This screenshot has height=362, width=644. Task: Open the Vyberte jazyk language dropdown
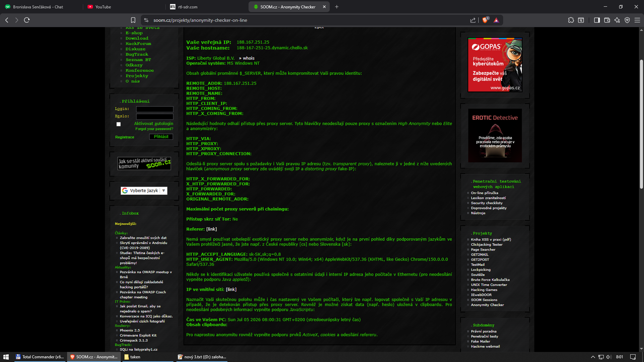[x=144, y=191]
